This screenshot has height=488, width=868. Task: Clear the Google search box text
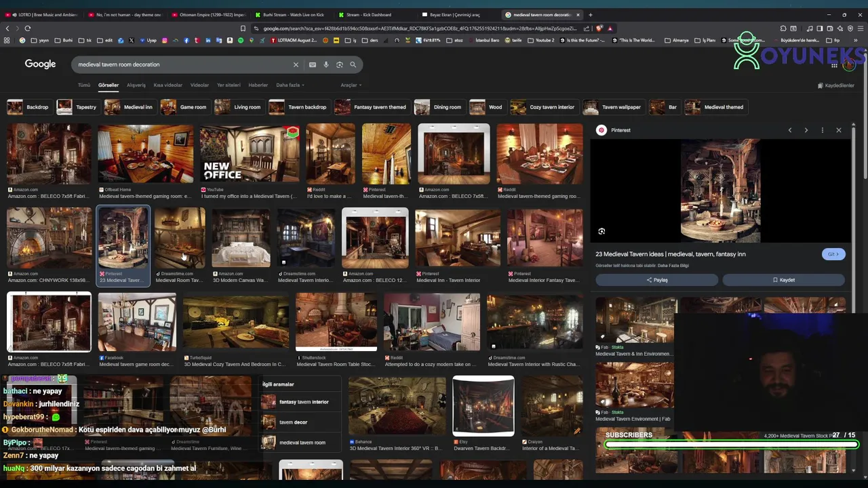pos(296,64)
